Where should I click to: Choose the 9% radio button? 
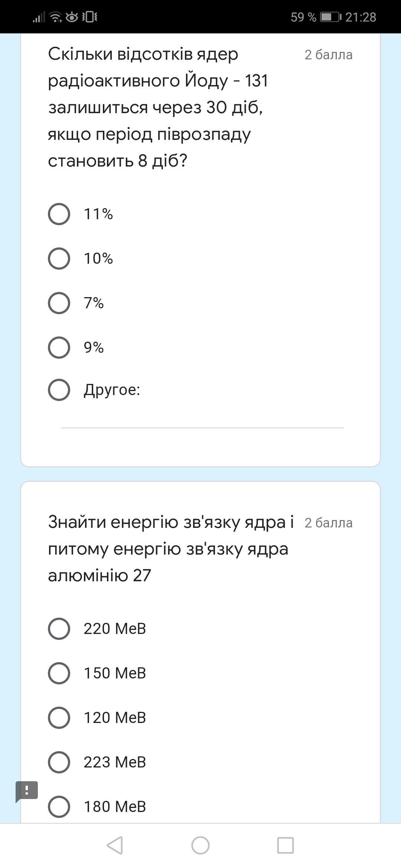pos(59,348)
